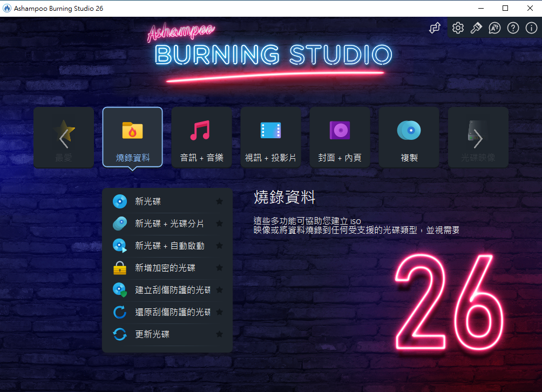The height and width of the screenshot is (392, 542).
Task: Click the pink music note icon
Action: (x=200, y=130)
